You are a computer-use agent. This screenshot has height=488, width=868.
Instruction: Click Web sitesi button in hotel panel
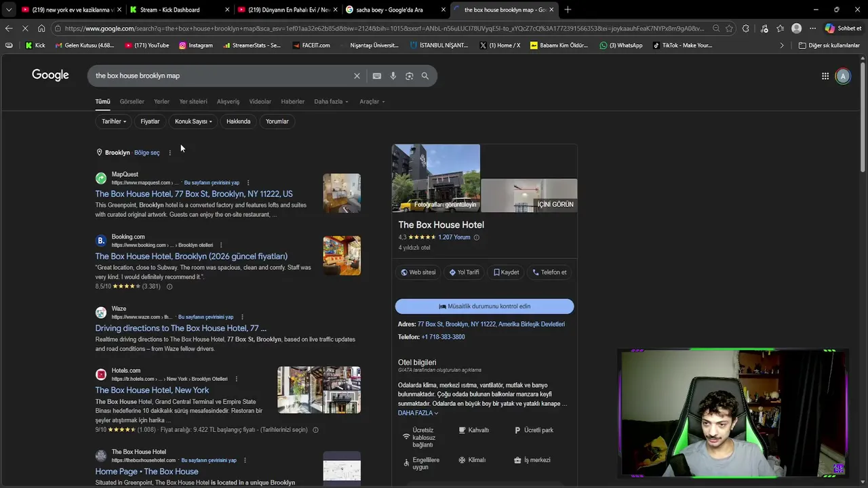click(x=418, y=272)
